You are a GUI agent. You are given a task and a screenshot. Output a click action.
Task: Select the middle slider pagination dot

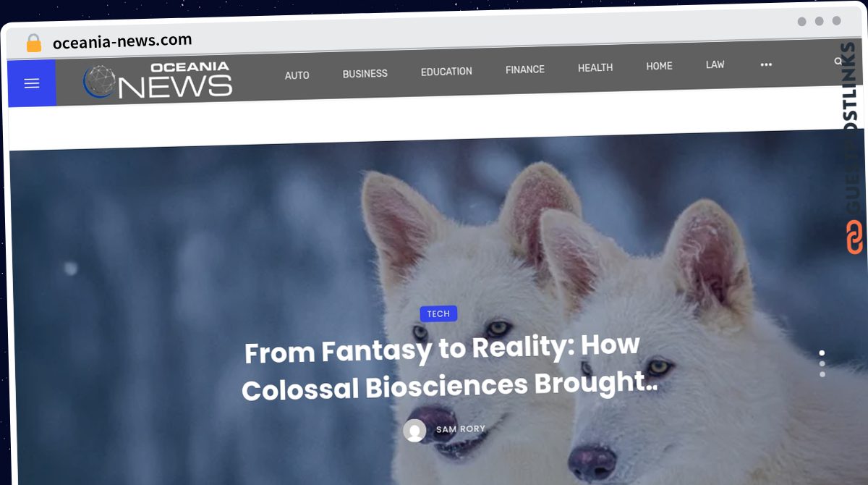pyautogui.click(x=822, y=364)
